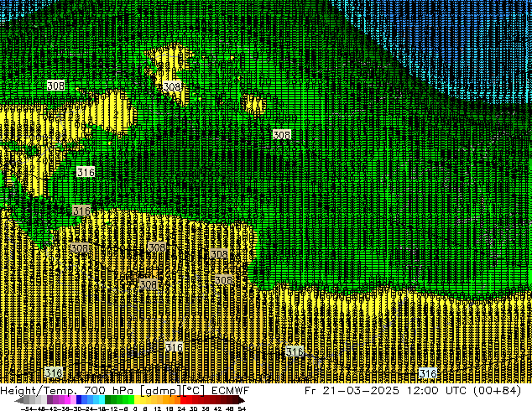
Task: Select the dark blue legend swatch
Action: 79,400
